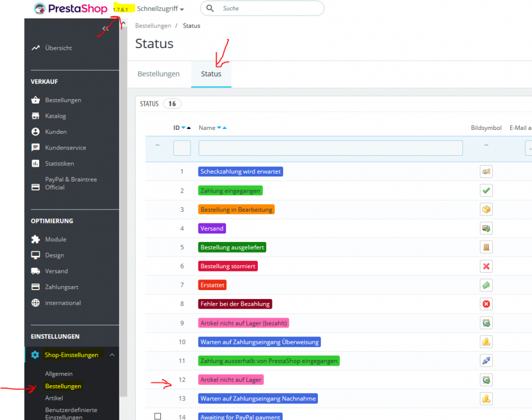Click truck icon in Versand status row
532x420 pixels.
[x=486, y=228]
